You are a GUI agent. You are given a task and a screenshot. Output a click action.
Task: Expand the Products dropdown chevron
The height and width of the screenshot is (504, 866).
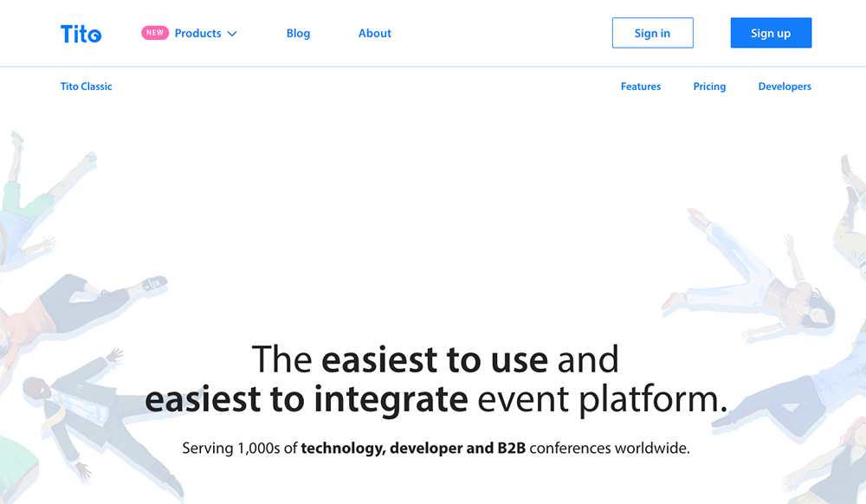232,35
